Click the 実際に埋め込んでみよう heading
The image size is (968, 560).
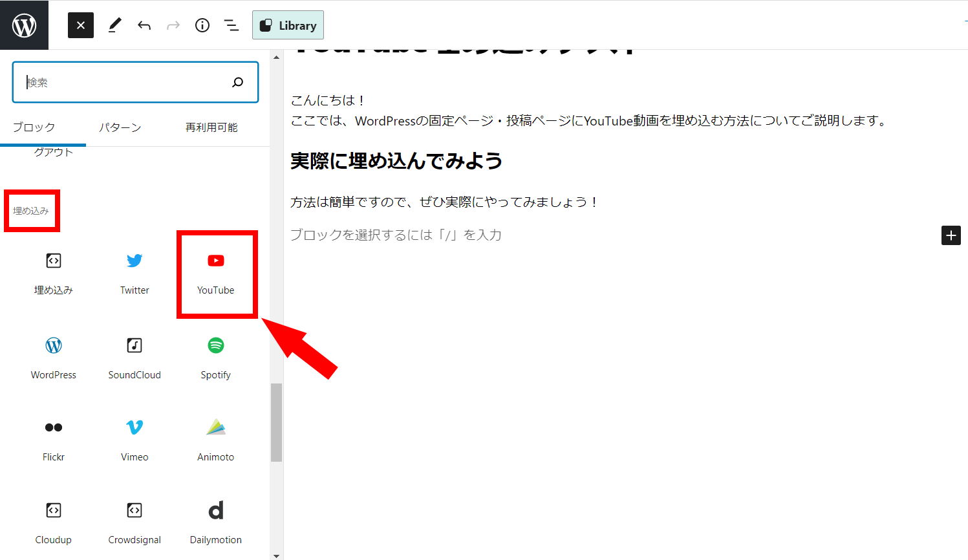point(396,161)
